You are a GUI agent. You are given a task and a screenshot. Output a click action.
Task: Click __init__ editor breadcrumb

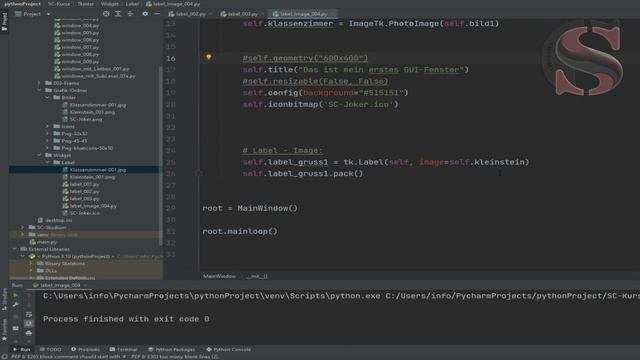pos(257,276)
